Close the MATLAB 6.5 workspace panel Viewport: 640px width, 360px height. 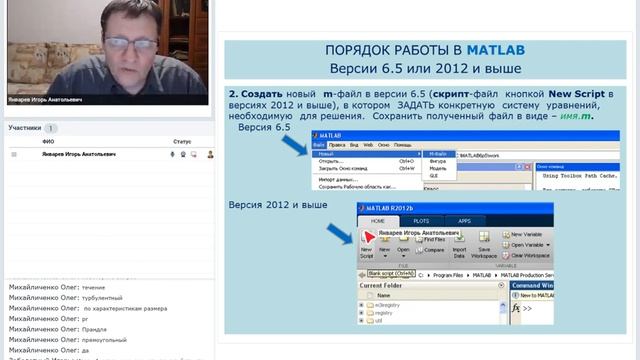[527, 167]
